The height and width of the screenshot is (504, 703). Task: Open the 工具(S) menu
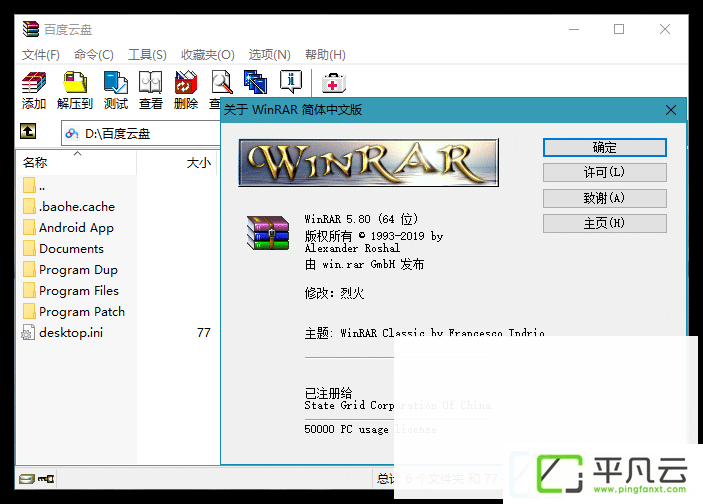click(147, 55)
